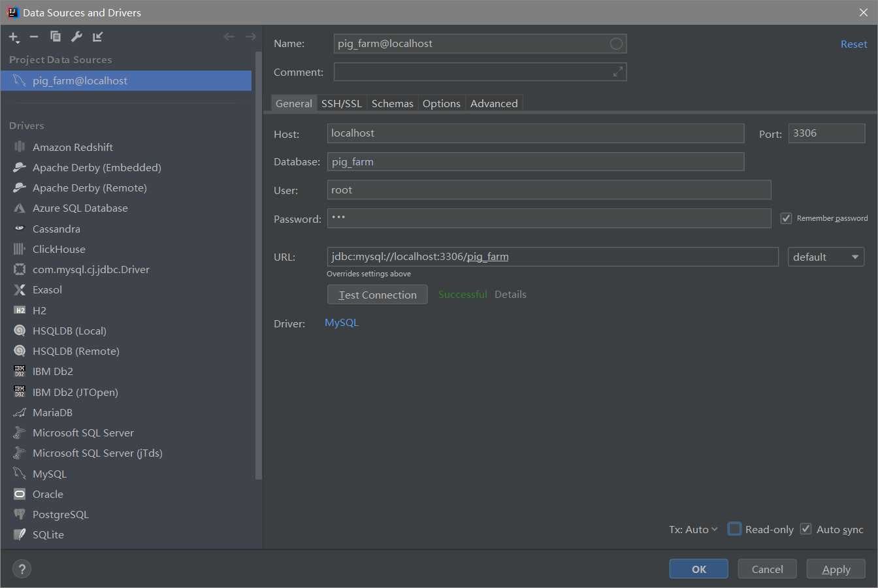Go back with left arrow icon
This screenshot has width=878, height=588.
click(229, 37)
